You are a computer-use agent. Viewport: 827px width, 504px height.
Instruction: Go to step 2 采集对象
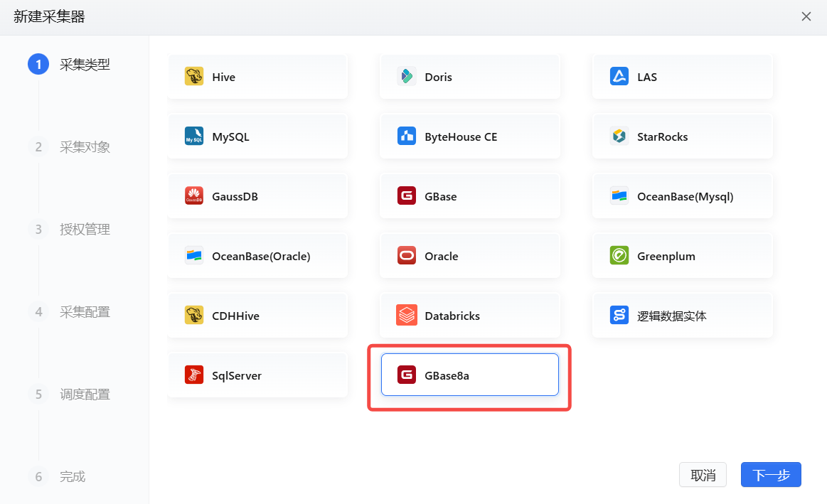[x=69, y=146]
